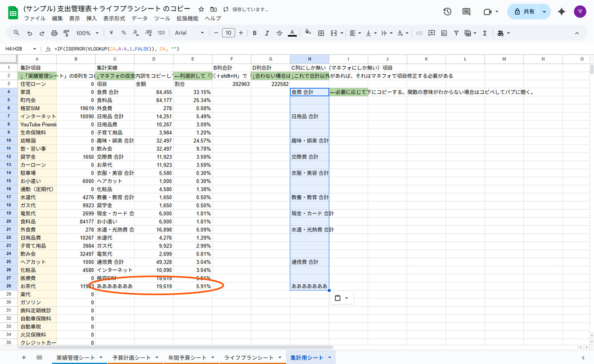Open horizontal align dropdown

tap(355, 33)
